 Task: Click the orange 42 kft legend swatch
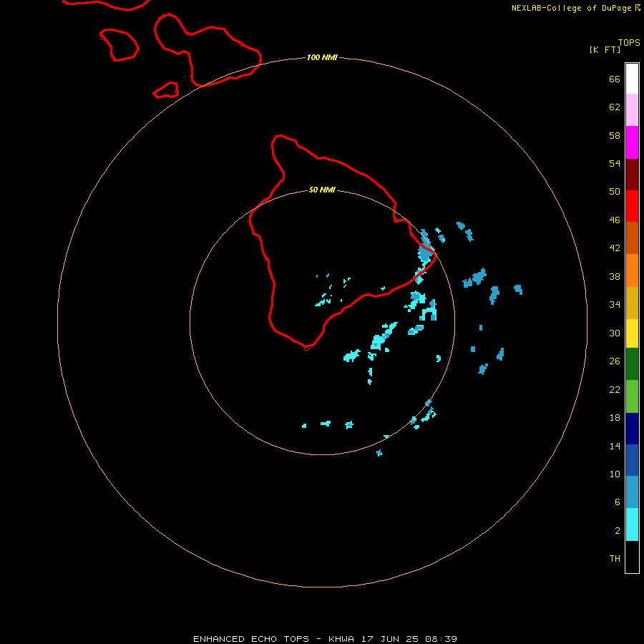pyautogui.click(x=632, y=270)
